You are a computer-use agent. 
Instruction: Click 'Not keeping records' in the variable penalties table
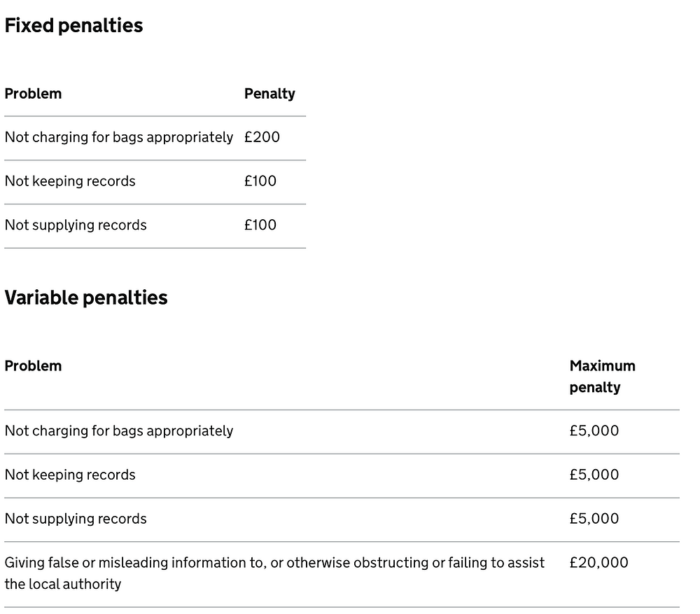click(70, 475)
